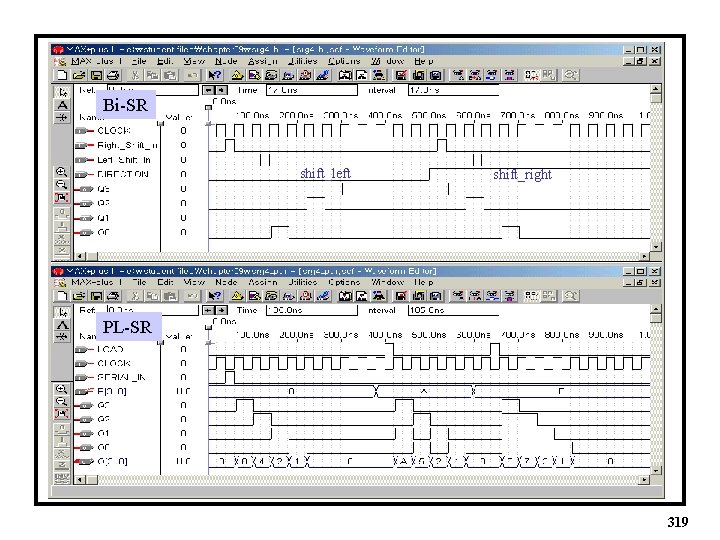Click vertical scrollbar down arrow in PL-SR window
This screenshot has height=540, width=720.
(656, 470)
